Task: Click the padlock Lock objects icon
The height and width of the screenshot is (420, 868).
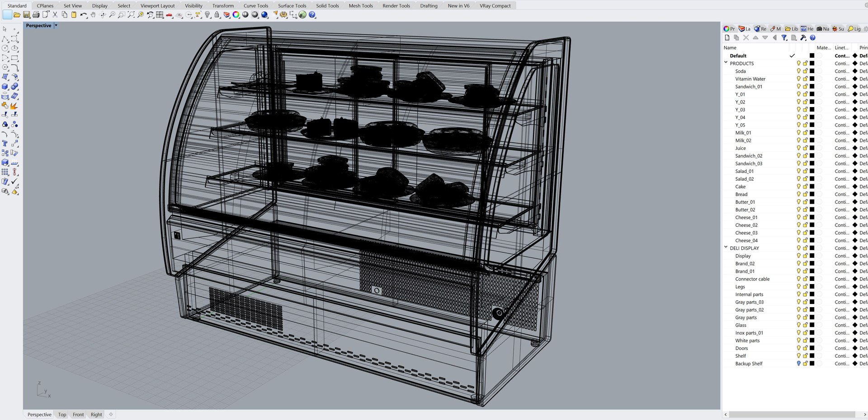Action: 217,15
